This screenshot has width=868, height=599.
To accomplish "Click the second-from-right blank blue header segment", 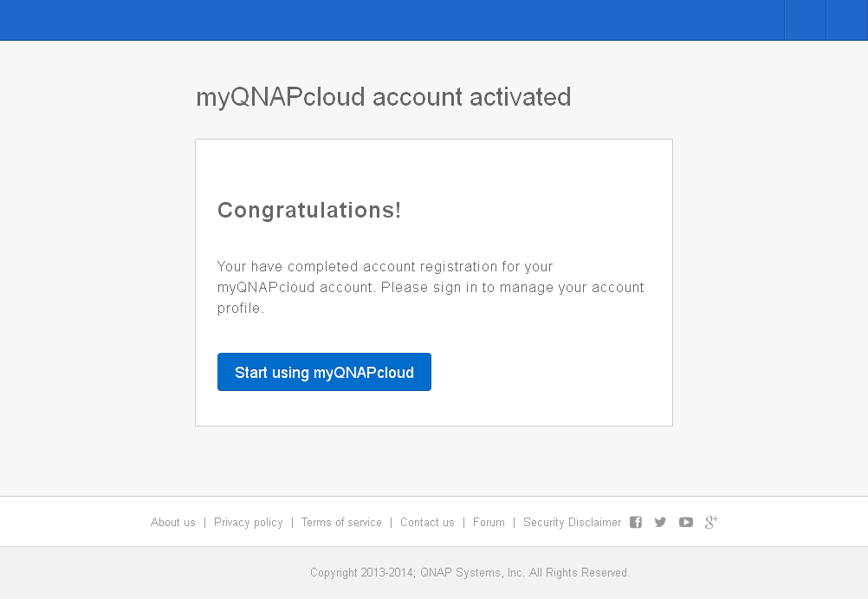I will pyautogui.click(x=805, y=20).
